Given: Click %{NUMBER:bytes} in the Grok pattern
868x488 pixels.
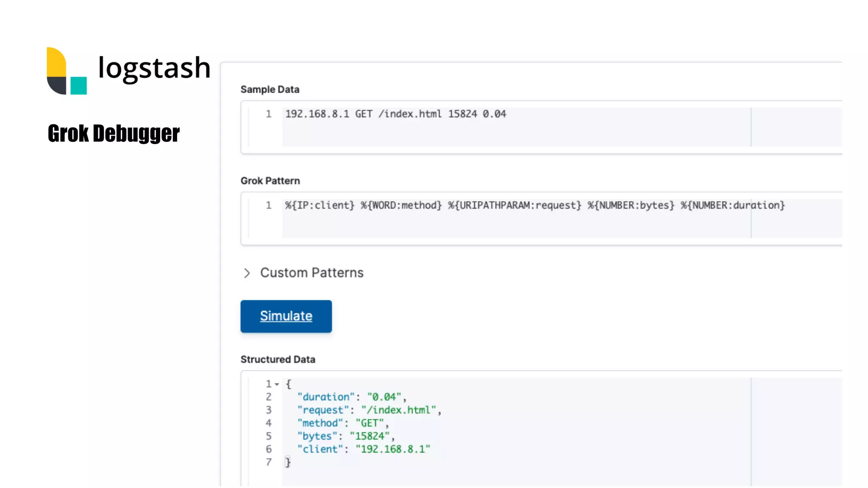Looking at the screenshot, I should click(631, 205).
